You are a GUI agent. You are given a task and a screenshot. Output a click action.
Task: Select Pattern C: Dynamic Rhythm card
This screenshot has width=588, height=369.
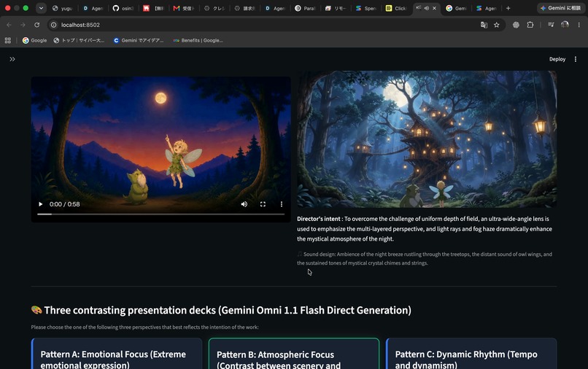(x=471, y=354)
